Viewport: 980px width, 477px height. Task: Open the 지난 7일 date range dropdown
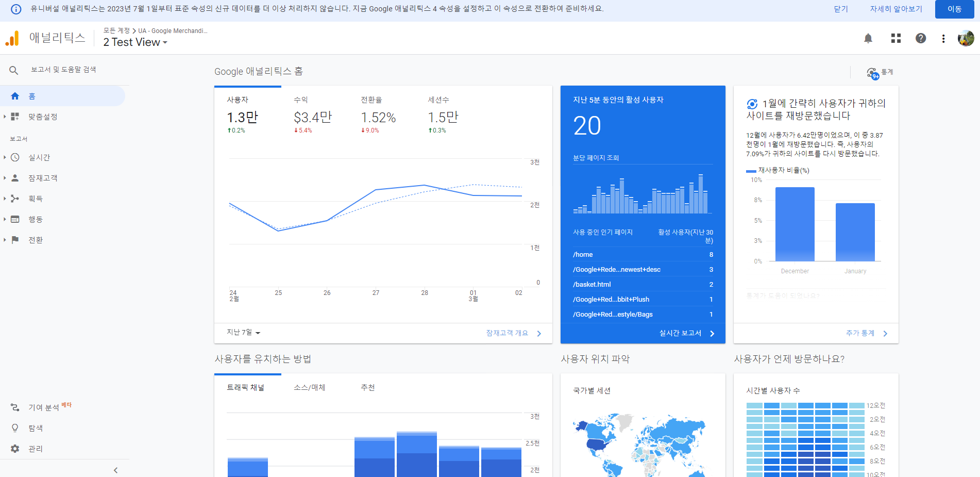tap(244, 333)
